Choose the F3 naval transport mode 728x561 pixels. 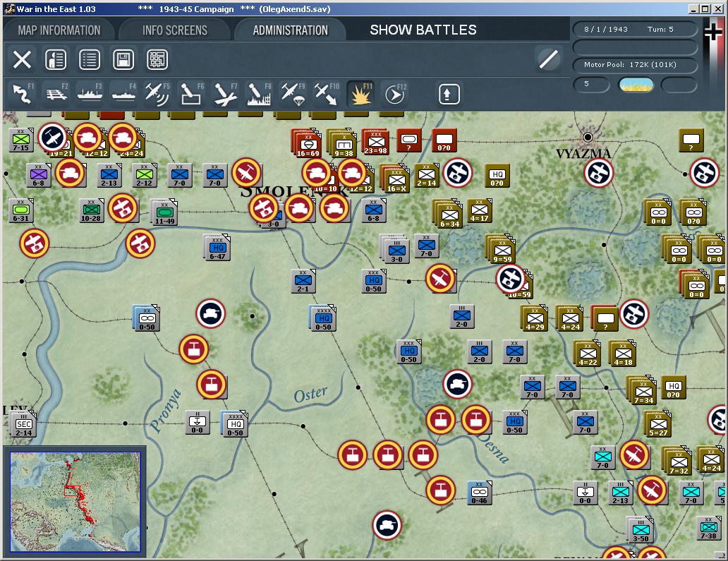(90, 93)
